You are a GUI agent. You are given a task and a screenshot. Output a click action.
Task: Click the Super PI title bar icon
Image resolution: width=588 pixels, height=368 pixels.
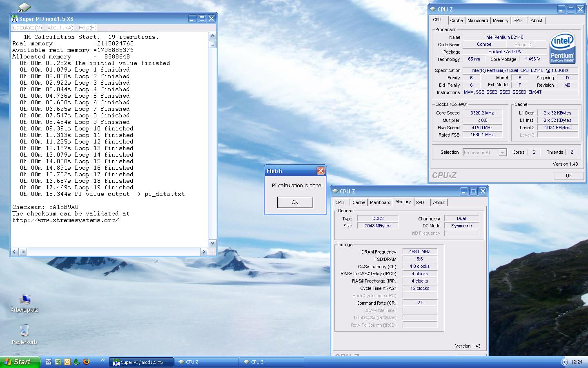pyautogui.click(x=15, y=18)
